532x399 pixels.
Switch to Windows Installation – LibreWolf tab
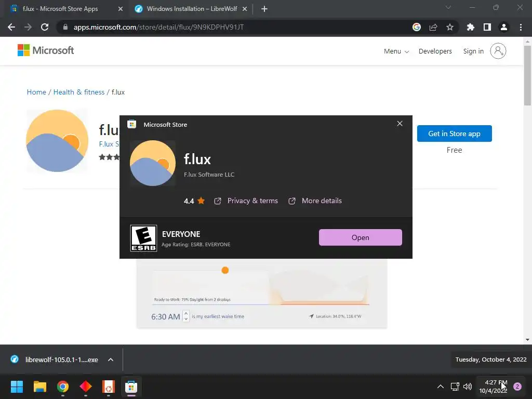(192, 9)
